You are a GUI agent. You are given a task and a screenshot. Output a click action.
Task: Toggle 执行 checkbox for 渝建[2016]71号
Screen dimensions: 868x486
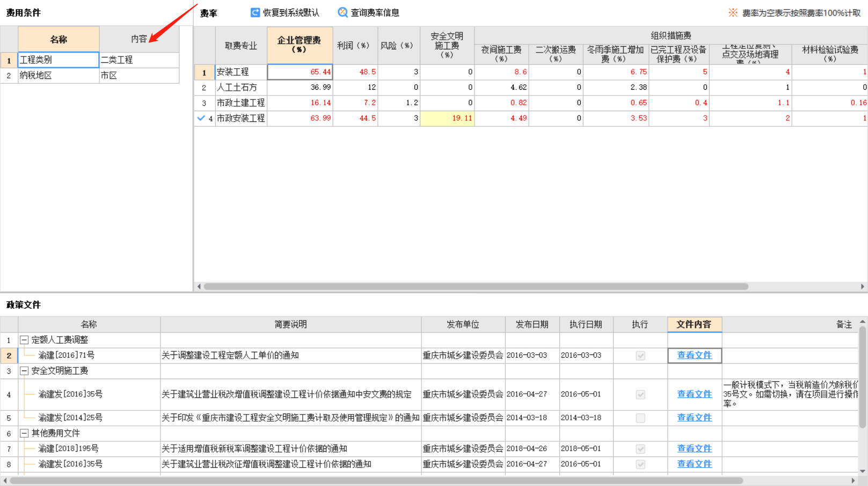640,356
